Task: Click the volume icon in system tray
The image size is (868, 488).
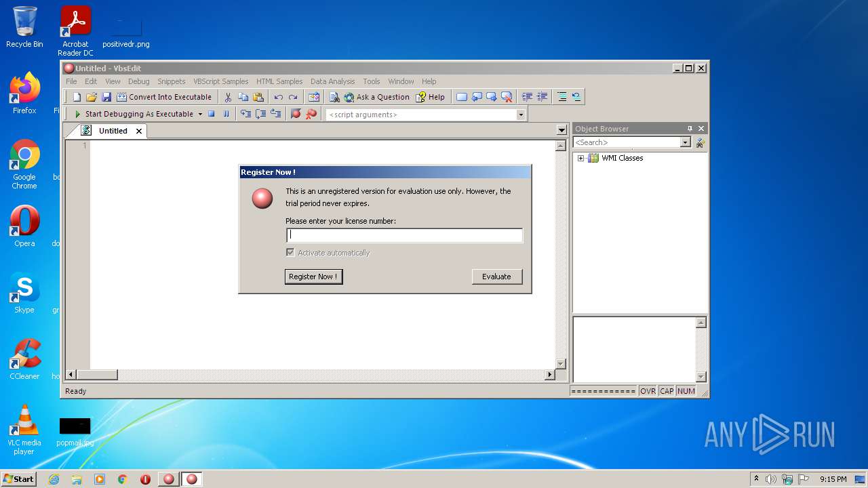Action: (771, 479)
